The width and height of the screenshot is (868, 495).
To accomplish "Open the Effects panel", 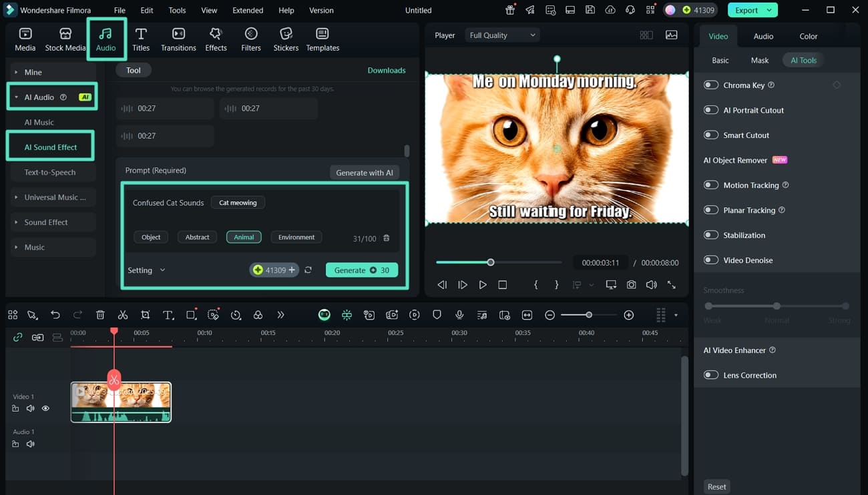I will (x=216, y=39).
